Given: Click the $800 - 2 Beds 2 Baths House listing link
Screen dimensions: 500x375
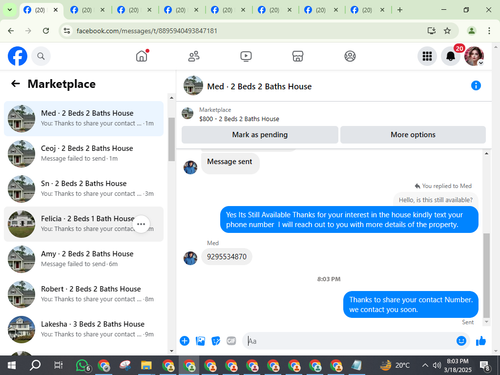Looking at the screenshot, I should tap(239, 119).
